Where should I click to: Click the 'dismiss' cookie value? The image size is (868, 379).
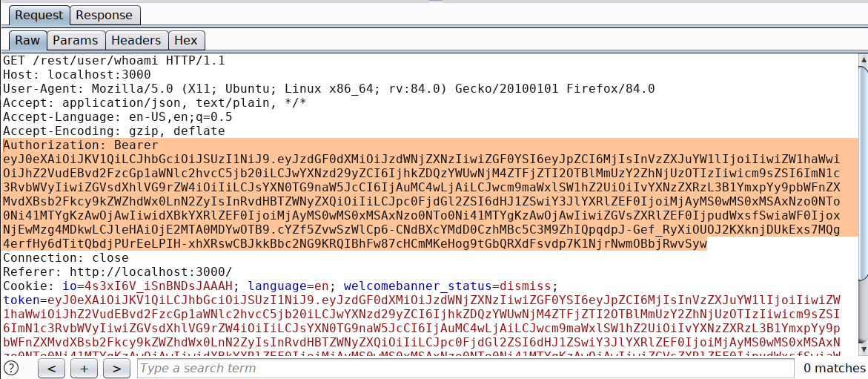(x=526, y=286)
